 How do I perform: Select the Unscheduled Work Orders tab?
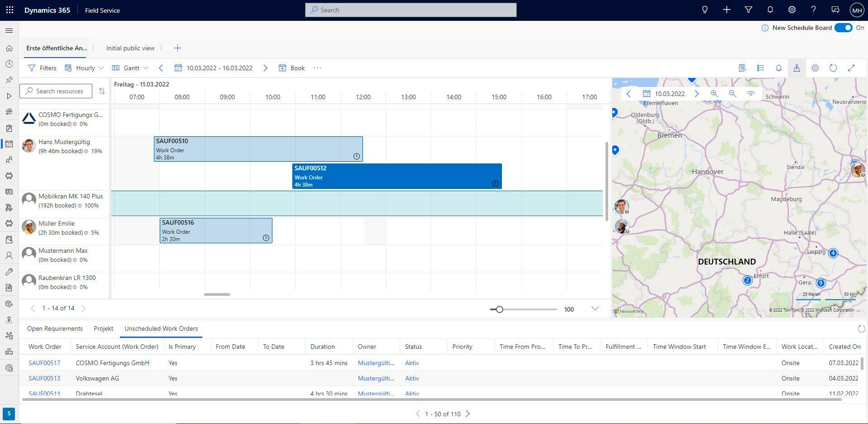click(x=161, y=329)
